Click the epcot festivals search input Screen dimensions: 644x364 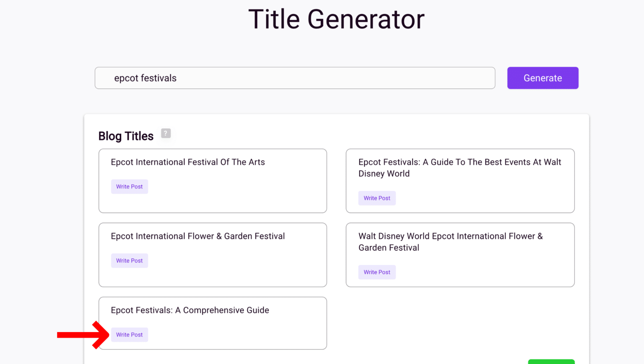pyautogui.click(x=293, y=78)
